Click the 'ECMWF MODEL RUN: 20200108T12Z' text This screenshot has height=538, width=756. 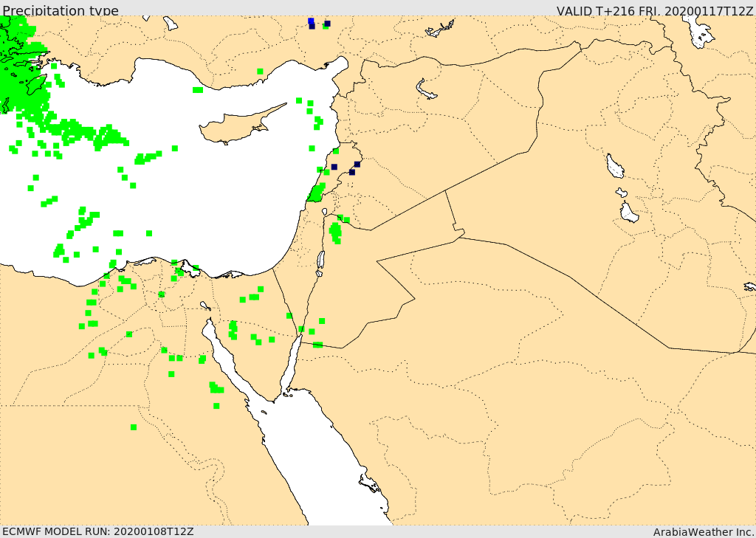98,531
